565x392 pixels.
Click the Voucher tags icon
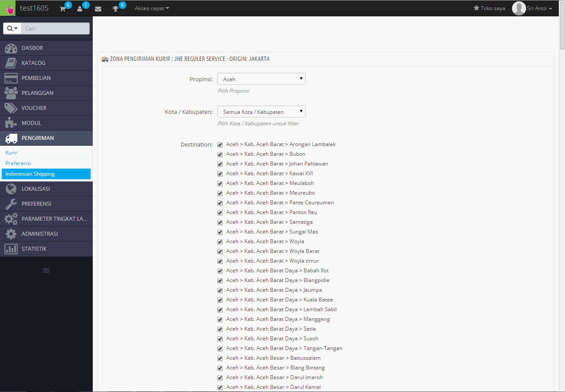pos(11,108)
